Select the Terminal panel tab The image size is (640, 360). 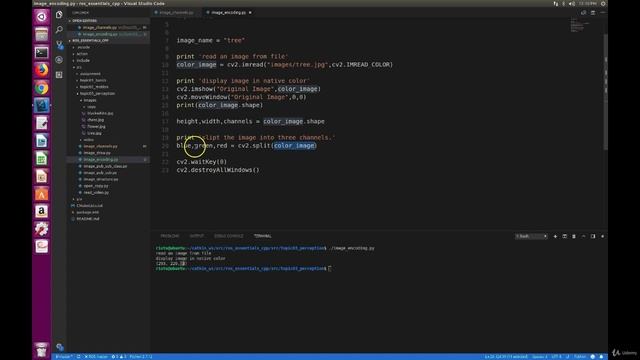click(262, 236)
